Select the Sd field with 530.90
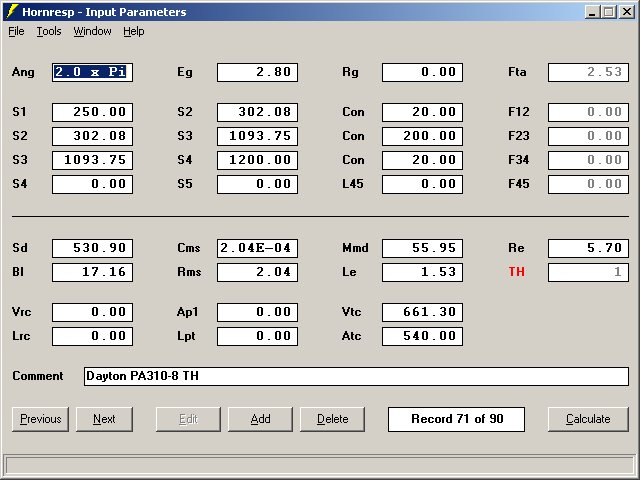Screen dimensions: 640x480 coord(92,248)
